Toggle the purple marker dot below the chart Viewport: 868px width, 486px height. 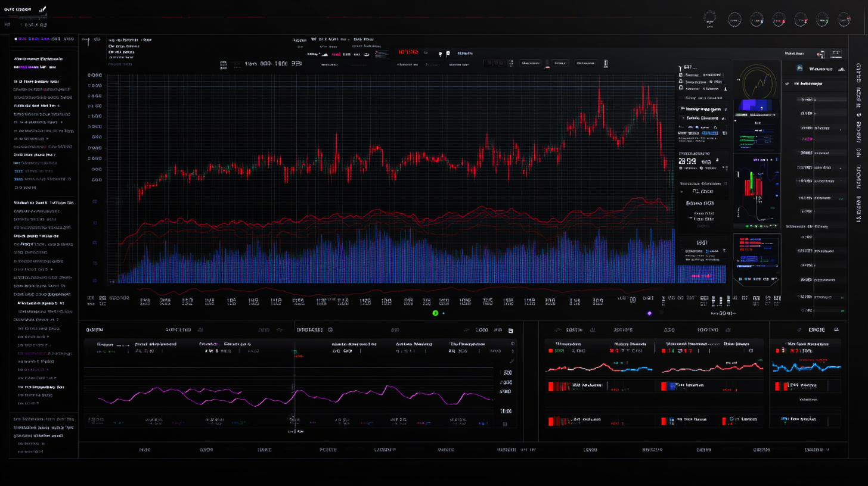tap(649, 313)
